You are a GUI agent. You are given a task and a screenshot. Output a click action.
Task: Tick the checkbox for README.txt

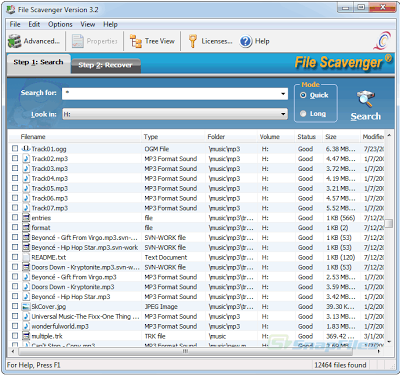point(15,257)
